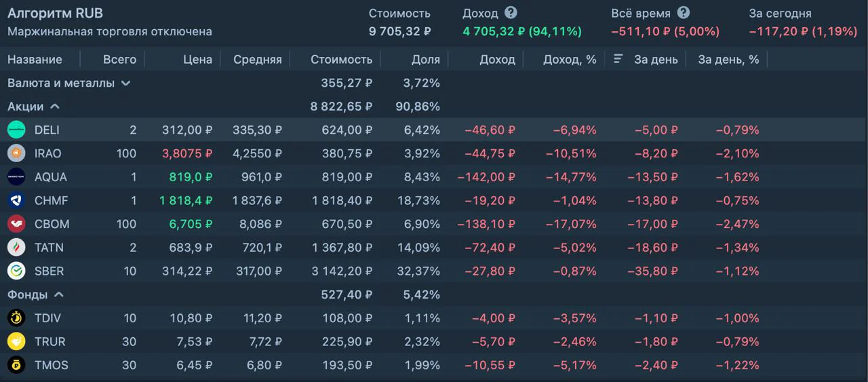Collapse the Фонды group chevron
Screen dimensions: 868x382
[59, 294]
